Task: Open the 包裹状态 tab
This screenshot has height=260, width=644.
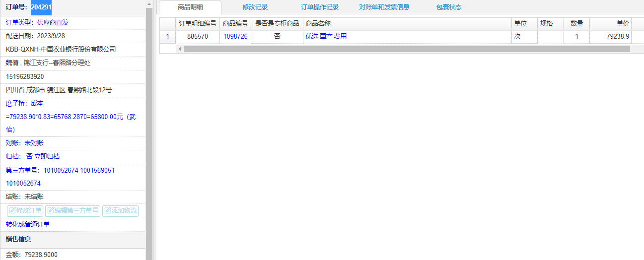Action: click(449, 7)
